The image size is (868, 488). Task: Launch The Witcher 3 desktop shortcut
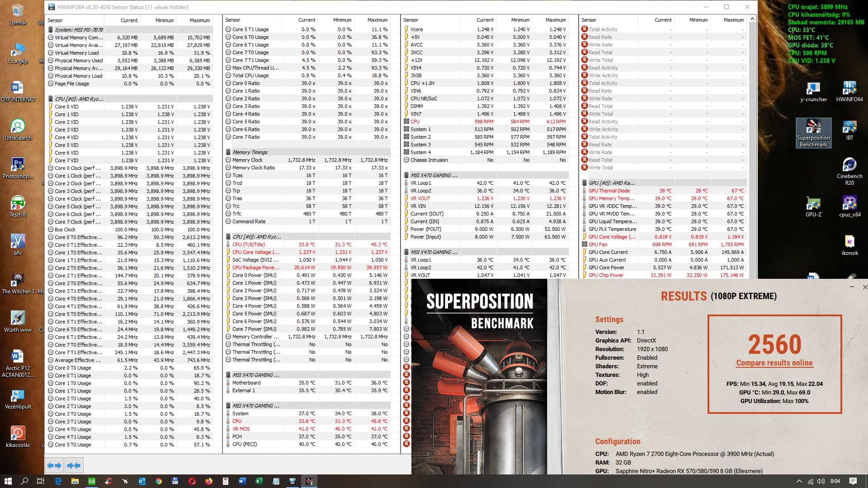point(18,284)
